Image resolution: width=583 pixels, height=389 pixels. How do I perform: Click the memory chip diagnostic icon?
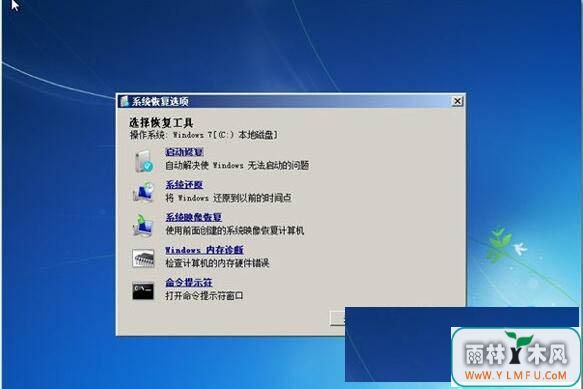point(143,258)
